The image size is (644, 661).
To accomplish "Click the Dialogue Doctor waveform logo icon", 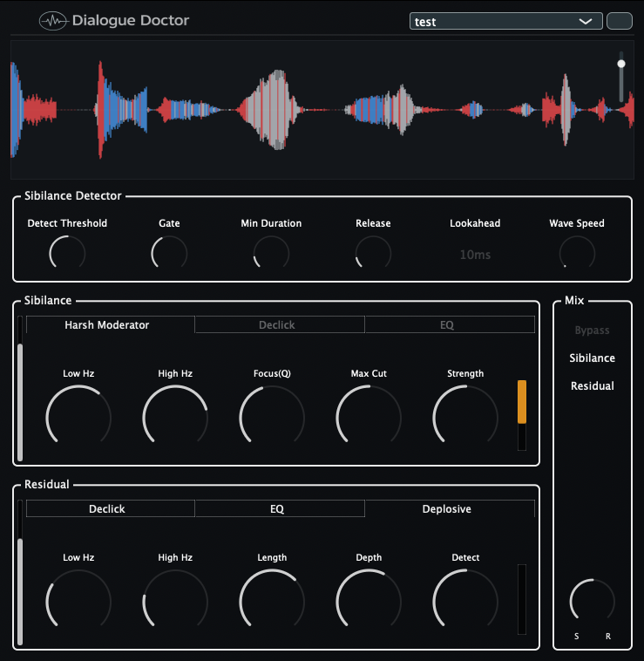I will [54, 21].
